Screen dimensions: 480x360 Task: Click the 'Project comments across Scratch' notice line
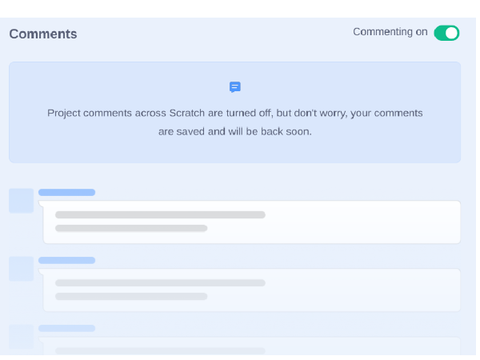[x=235, y=113]
